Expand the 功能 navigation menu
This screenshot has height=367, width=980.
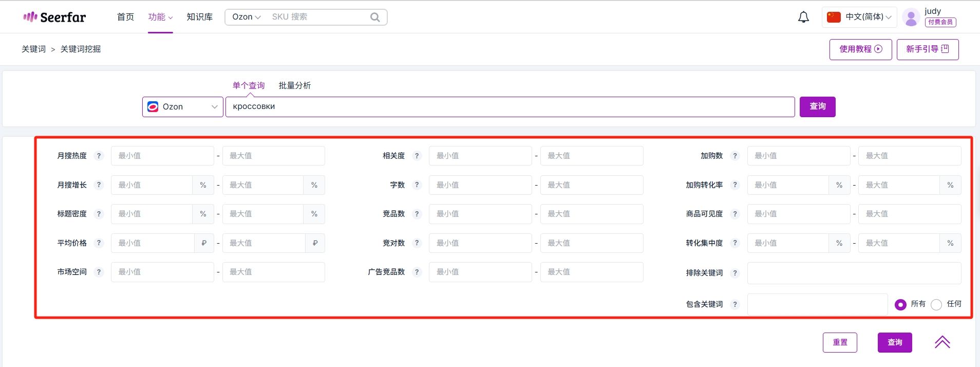click(160, 17)
